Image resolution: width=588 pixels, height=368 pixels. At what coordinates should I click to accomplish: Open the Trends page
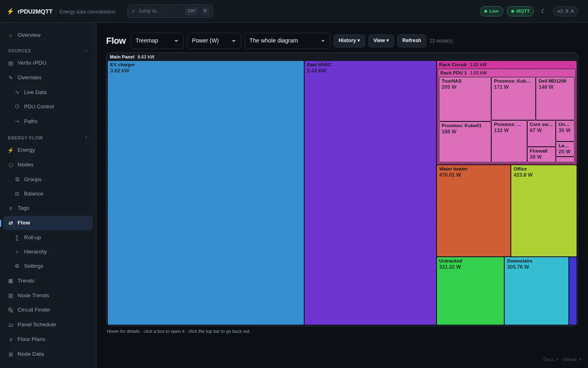(48, 281)
